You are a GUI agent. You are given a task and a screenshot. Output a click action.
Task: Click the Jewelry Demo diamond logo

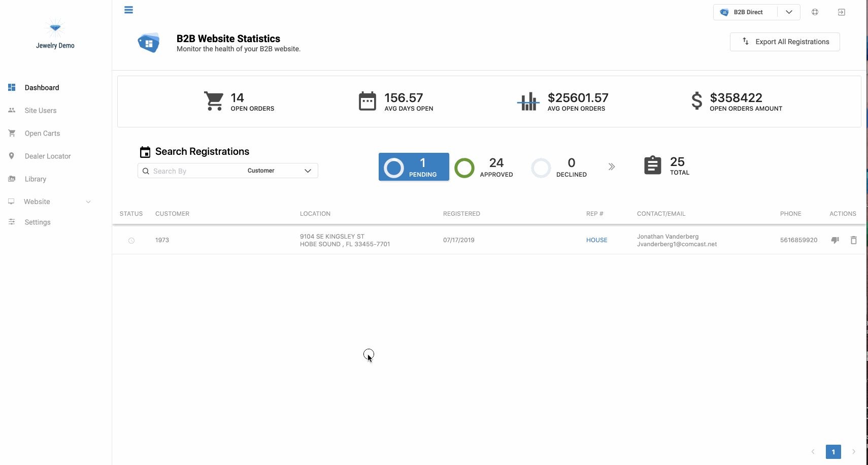pyautogui.click(x=55, y=28)
